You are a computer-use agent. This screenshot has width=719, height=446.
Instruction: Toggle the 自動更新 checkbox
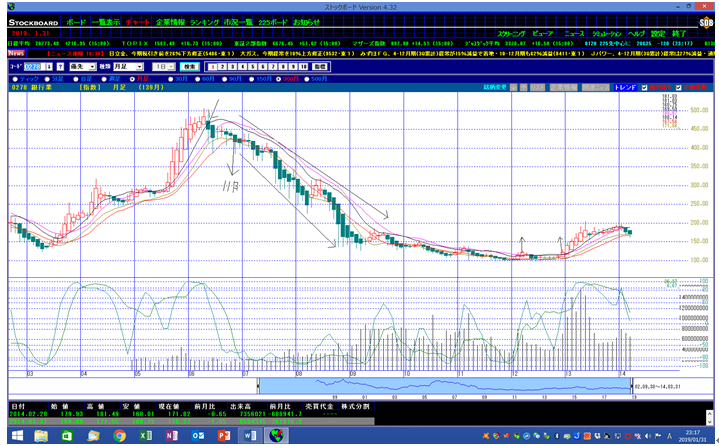point(679,87)
